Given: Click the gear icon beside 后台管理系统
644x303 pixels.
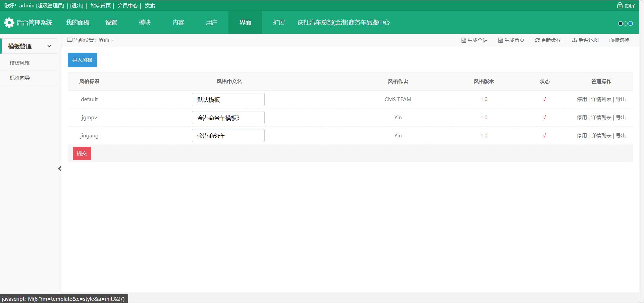Looking at the screenshot, I should point(9,23).
